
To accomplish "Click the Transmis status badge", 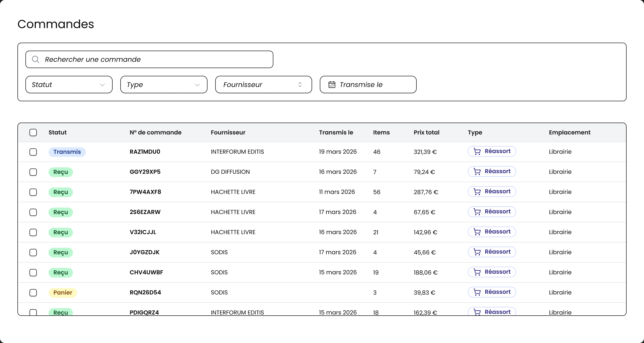I will pos(67,152).
